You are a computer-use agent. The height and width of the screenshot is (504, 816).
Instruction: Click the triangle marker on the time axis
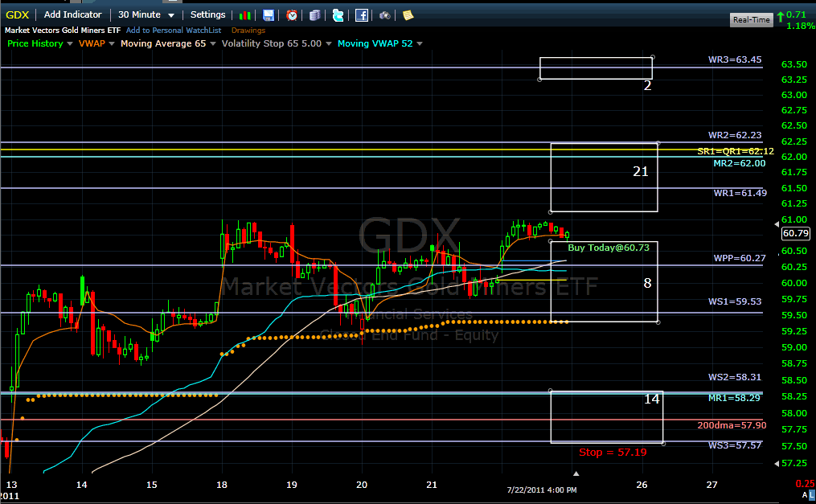[x=576, y=473]
